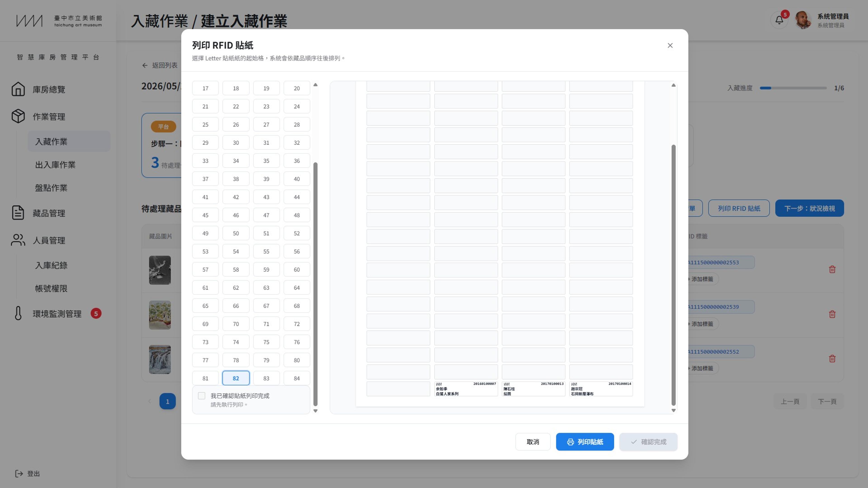The height and width of the screenshot is (488, 868).
Task: Click the tree landscape artwork thumbnail
Action: click(x=160, y=315)
